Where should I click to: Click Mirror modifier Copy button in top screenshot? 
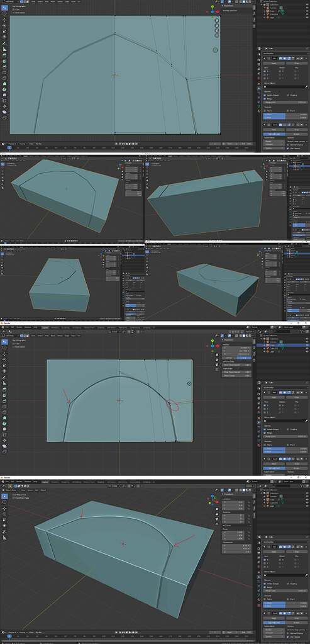click(296, 63)
